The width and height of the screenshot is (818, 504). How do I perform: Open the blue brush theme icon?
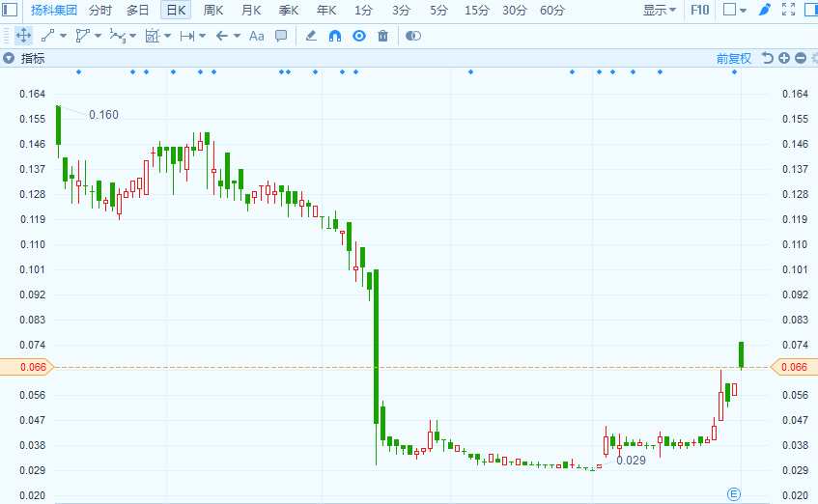coord(765,10)
